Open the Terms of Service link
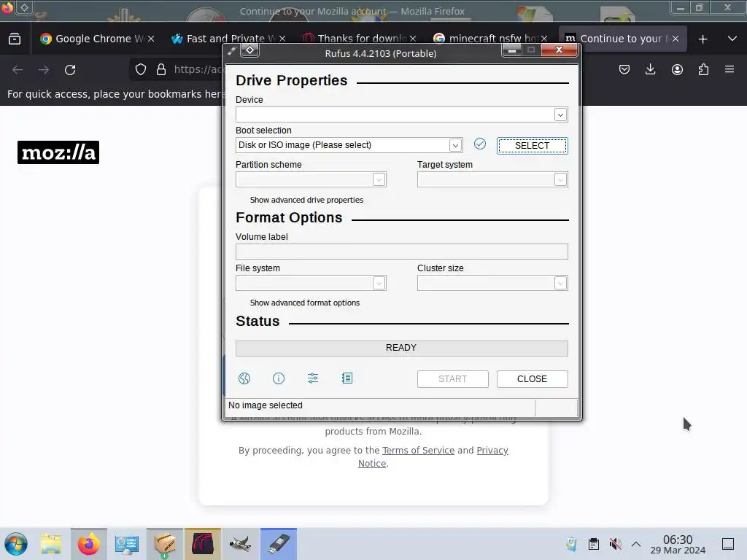This screenshot has height=560, width=747. 418,451
